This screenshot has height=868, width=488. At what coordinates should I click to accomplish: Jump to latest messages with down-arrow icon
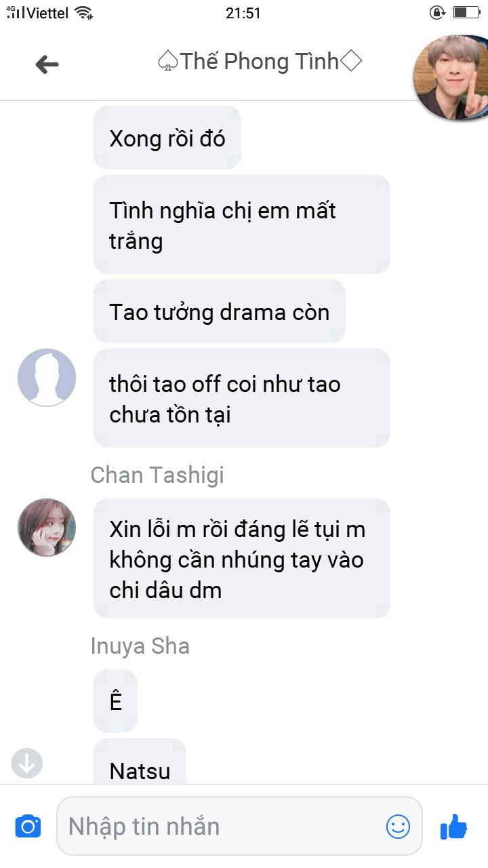tap(27, 764)
